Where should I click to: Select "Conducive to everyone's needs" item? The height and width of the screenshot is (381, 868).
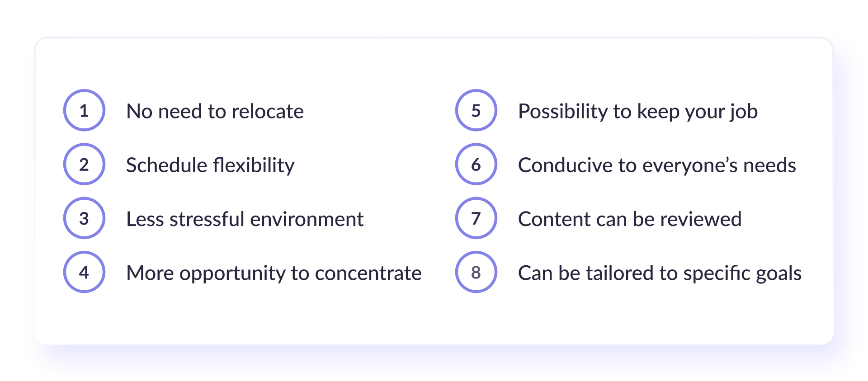click(x=657, y=165)
